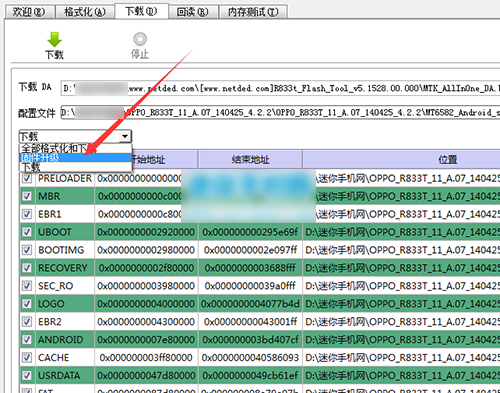Click the SEC_RO row name
The image size is (500, 393).
point(55,286)
